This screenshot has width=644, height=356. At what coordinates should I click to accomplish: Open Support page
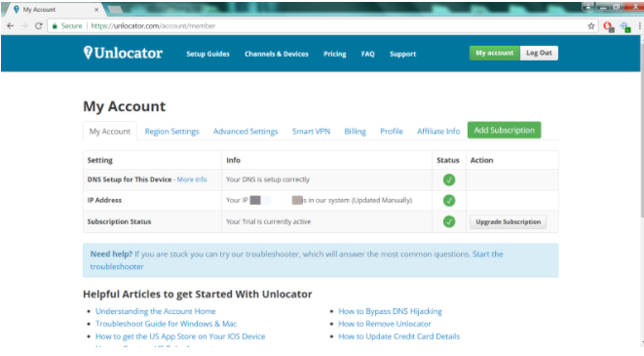pyautogui.click(x=403, y=54)
